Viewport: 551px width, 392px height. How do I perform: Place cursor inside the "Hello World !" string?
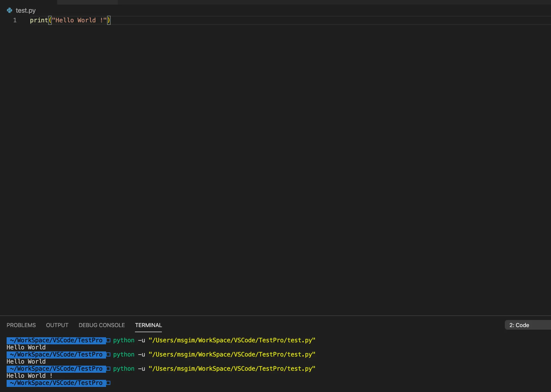click(x=79, y=20)
